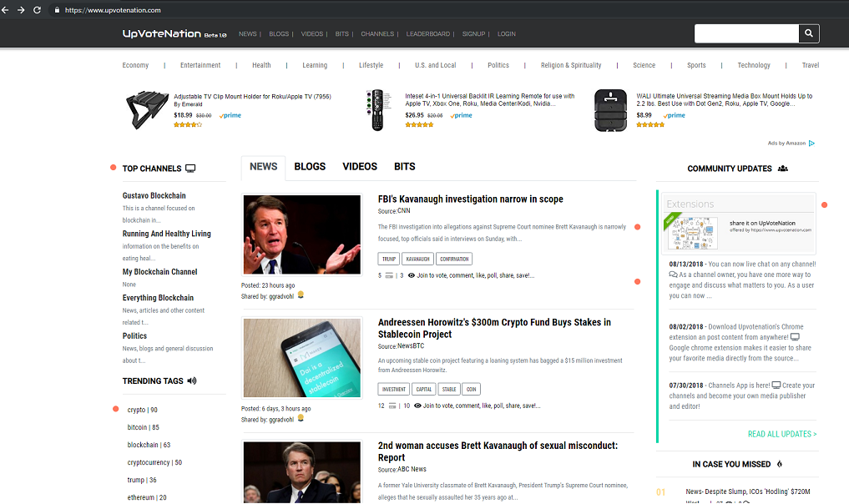Click the eye icon on Kavanaugh article
This screenshot has height=504, width=849.
coord(411,275)
